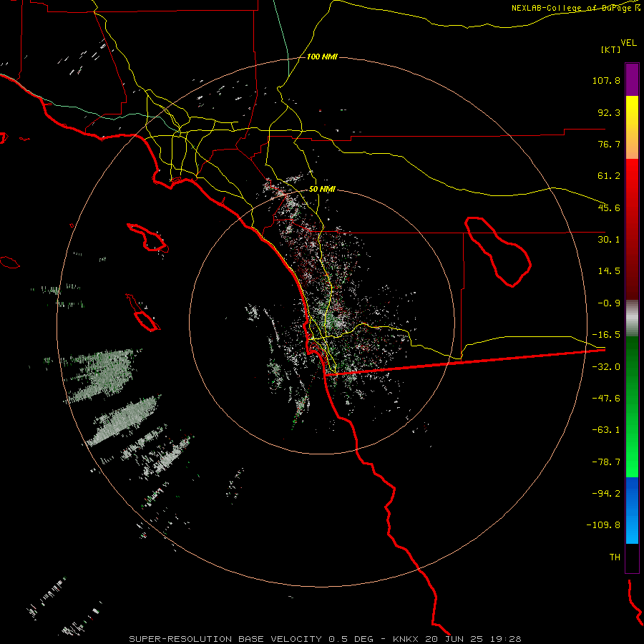644x644 pixels.
Task: Click the -109.8 legend value
Action: tap(603, 525)
